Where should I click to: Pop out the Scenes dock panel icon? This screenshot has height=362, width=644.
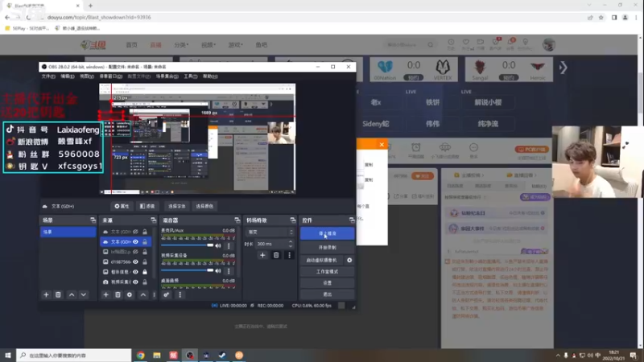(93, 220)
